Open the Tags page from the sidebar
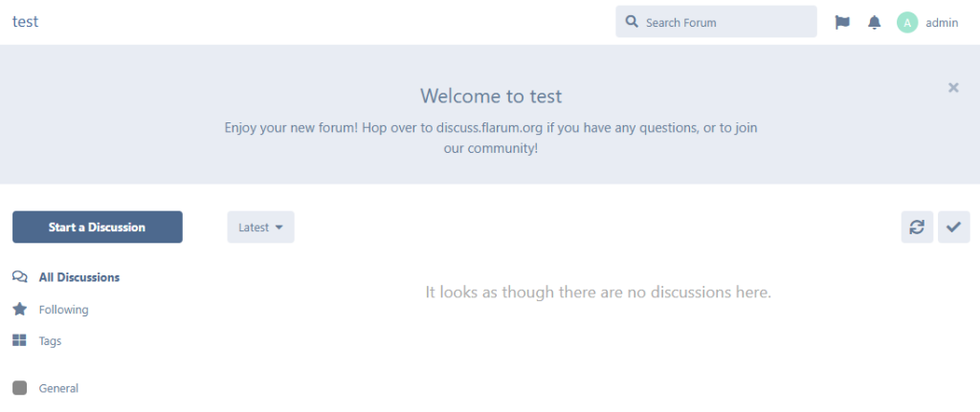This screenshot has width=980, height=412. click(50, 340)
